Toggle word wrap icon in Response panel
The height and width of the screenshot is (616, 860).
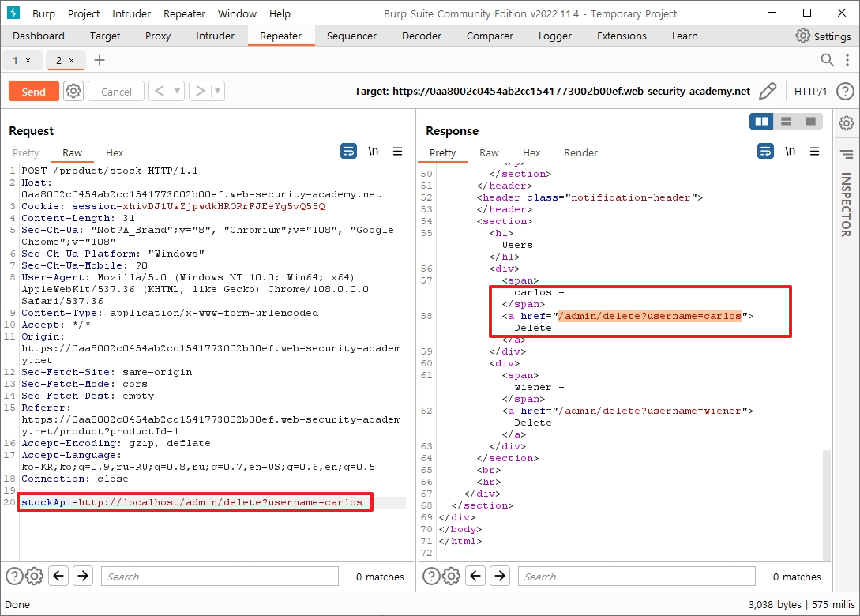(x=765, y=151)
